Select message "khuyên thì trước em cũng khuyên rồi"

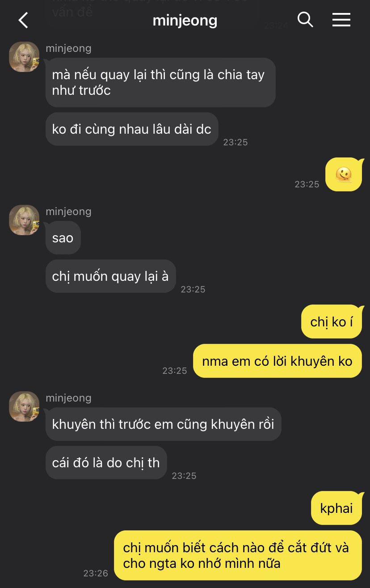(x=164, y=424)
